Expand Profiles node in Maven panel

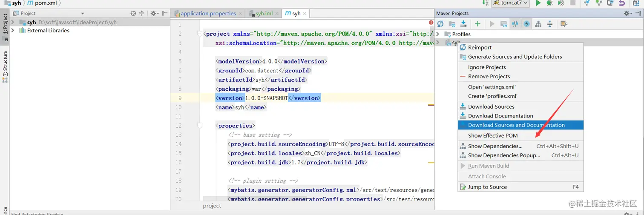point(438,34)
